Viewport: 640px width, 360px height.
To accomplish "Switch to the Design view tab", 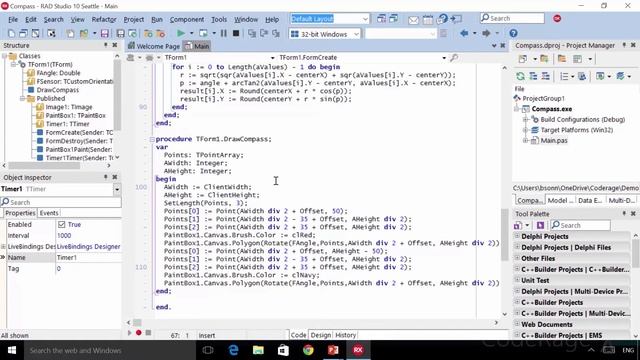I will click(321, 335).
